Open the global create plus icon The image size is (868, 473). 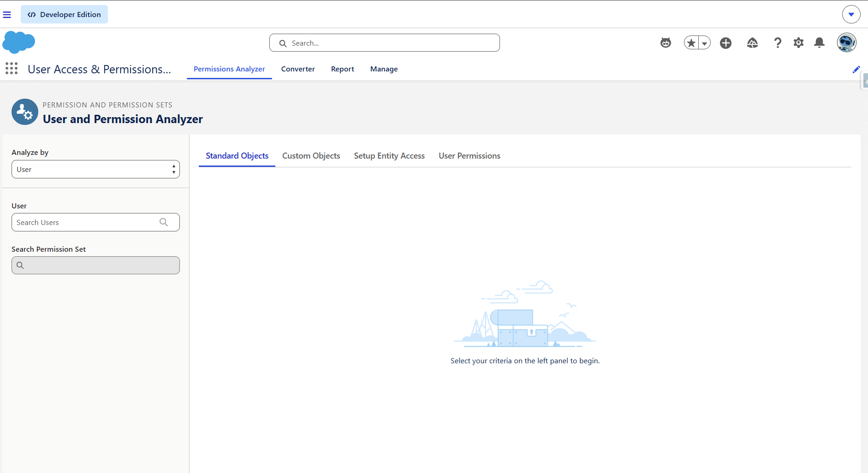tap(726, 43)
